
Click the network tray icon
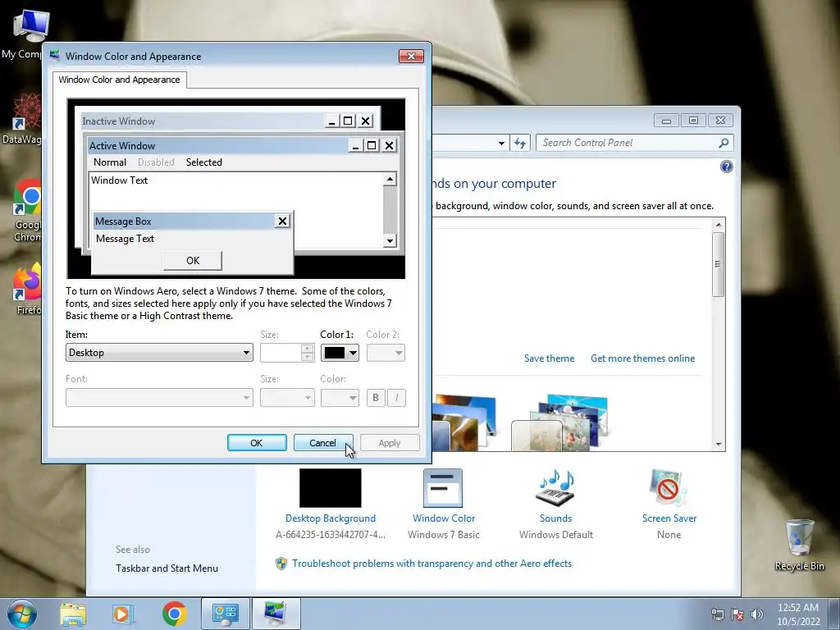pos(717,614)
